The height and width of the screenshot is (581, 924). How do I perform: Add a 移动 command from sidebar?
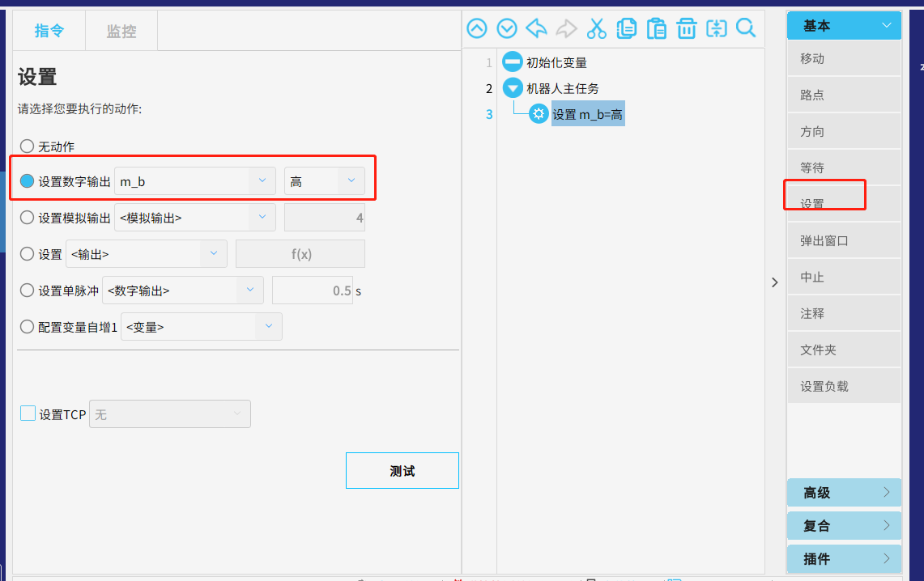(x=843, y=59)
